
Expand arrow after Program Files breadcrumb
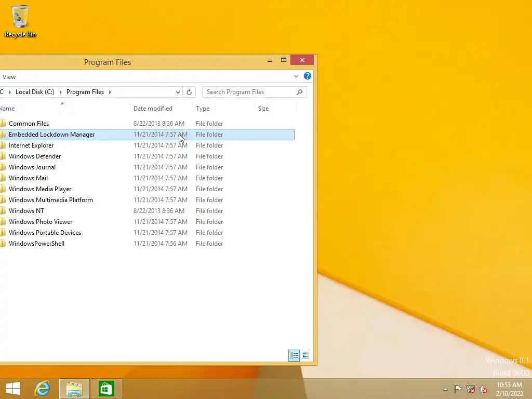(110, 92)
